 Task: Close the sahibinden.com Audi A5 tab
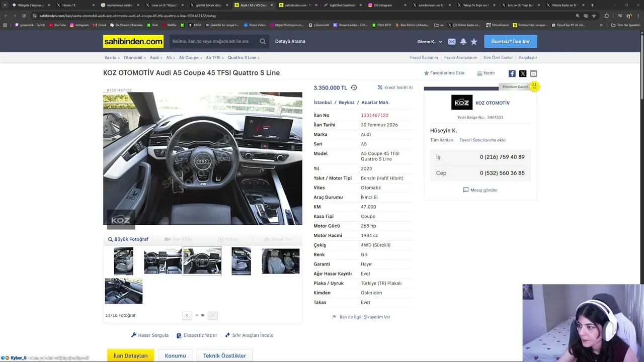pos(272,5)
